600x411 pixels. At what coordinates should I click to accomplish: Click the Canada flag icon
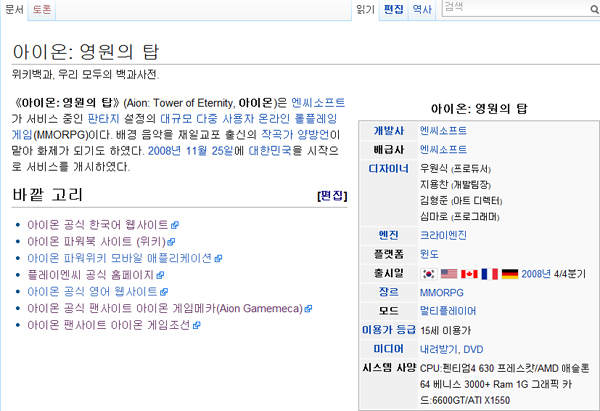tap(469, 274)
